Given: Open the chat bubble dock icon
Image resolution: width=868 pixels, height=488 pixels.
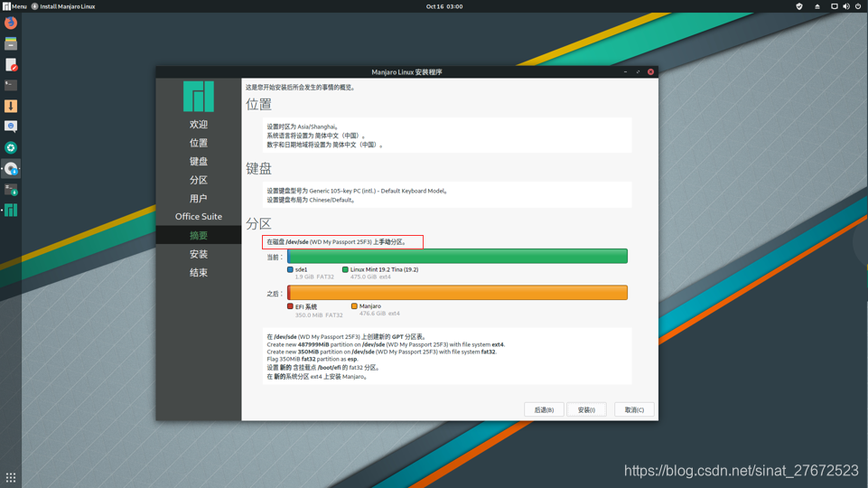Looking at the screenshot, I should 11,127.
